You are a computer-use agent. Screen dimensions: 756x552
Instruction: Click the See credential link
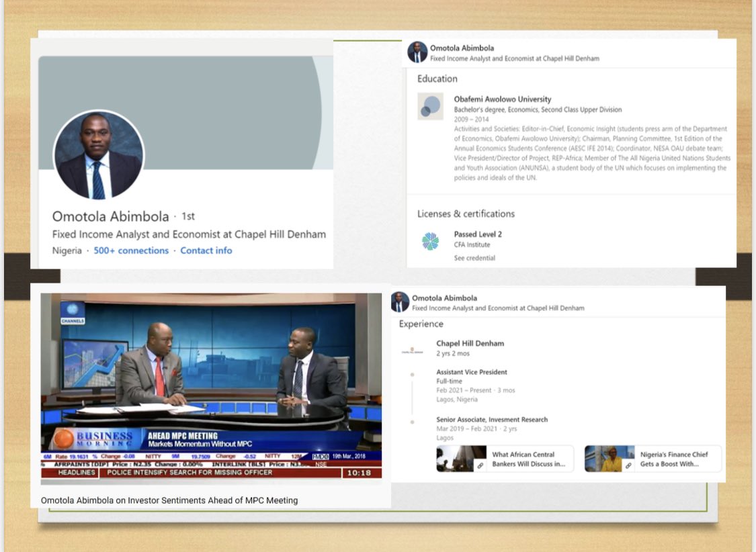(474, 258)
